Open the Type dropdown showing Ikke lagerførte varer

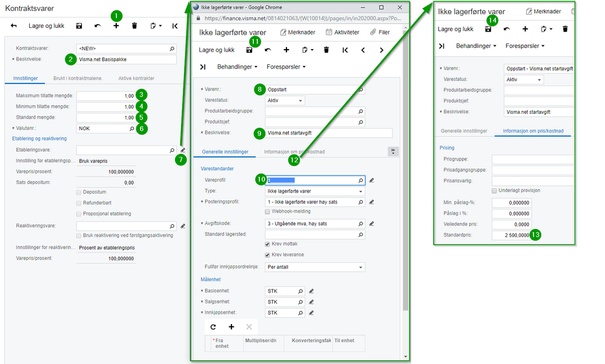click(315, 191)
